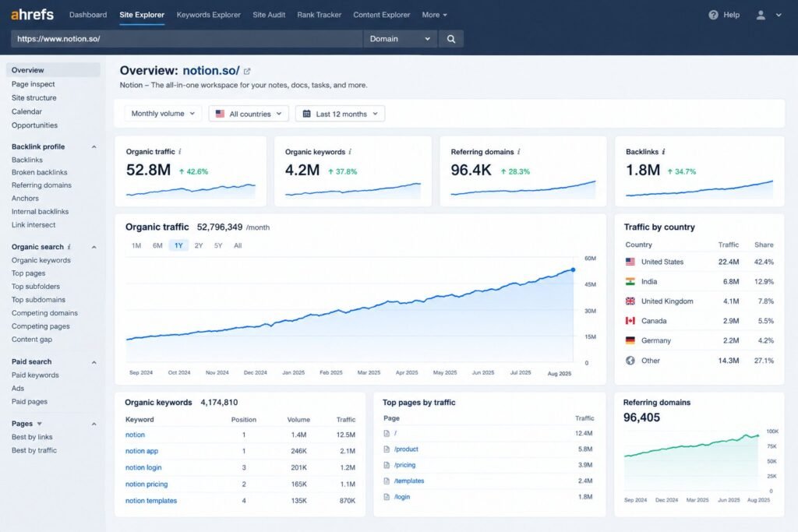
Task: Go to Dashboard tab
Action: point(88,15)
